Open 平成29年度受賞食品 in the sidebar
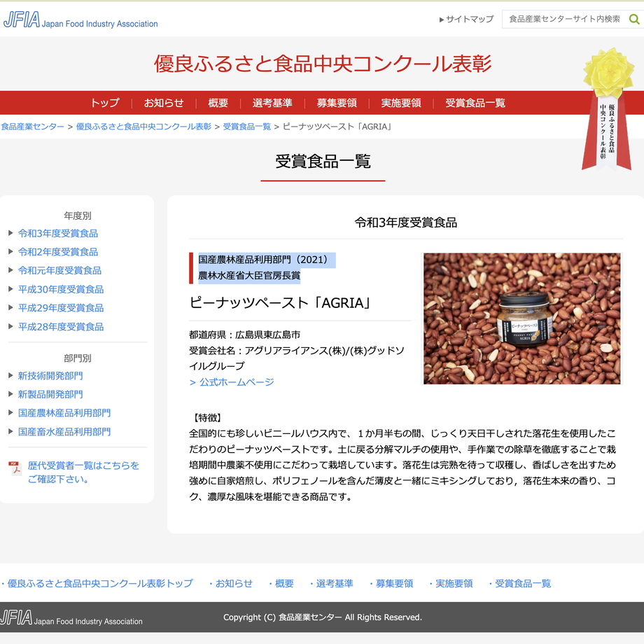The height and width of the screenshot is (644, 644). pyautogui.click(x=61, y=307)
